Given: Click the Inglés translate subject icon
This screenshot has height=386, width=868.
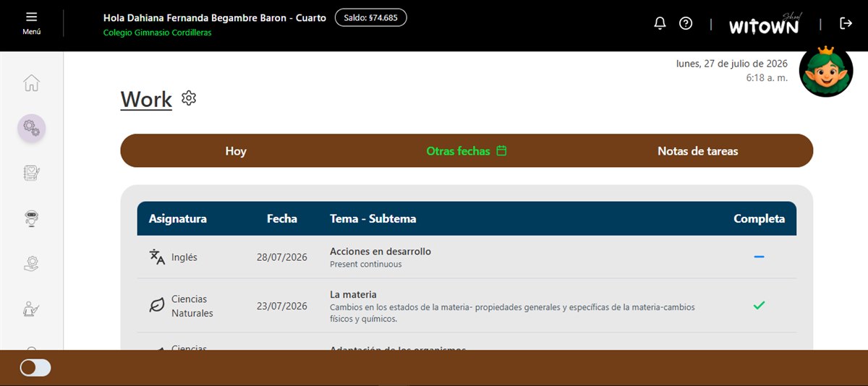Looking at the screenshot, I should [x=157, y=257].
